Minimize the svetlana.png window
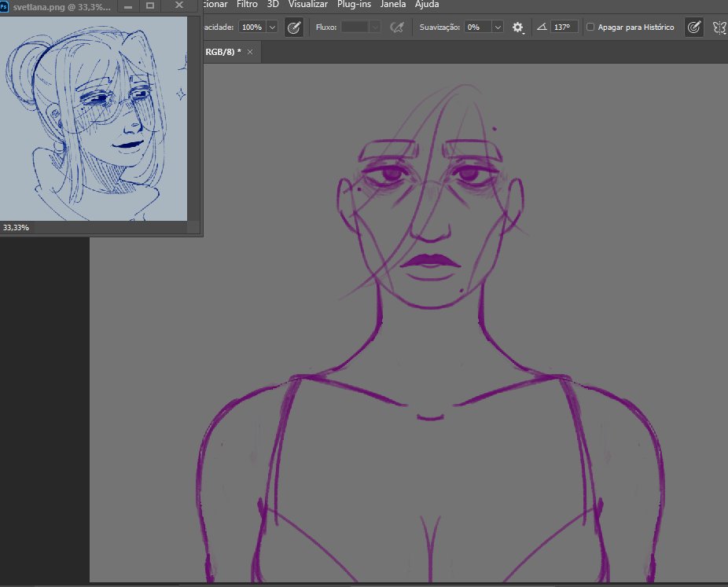This screenshot has width=728, height=587. pyautogui.click(x=129, y=6)
